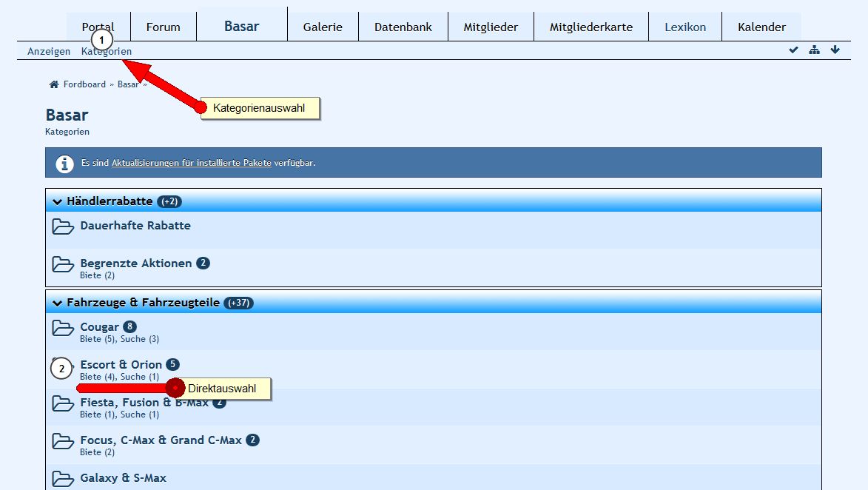The image size is (868, 490).
Task: Click 'Biete (4), Suche (1)' under Escort & Orion
Action: [x=120, y=377]
